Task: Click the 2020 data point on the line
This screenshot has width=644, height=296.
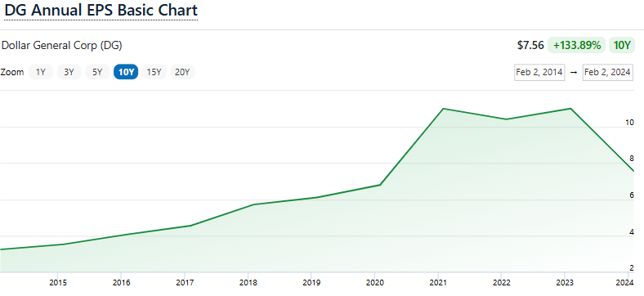Action: [380, 185]
